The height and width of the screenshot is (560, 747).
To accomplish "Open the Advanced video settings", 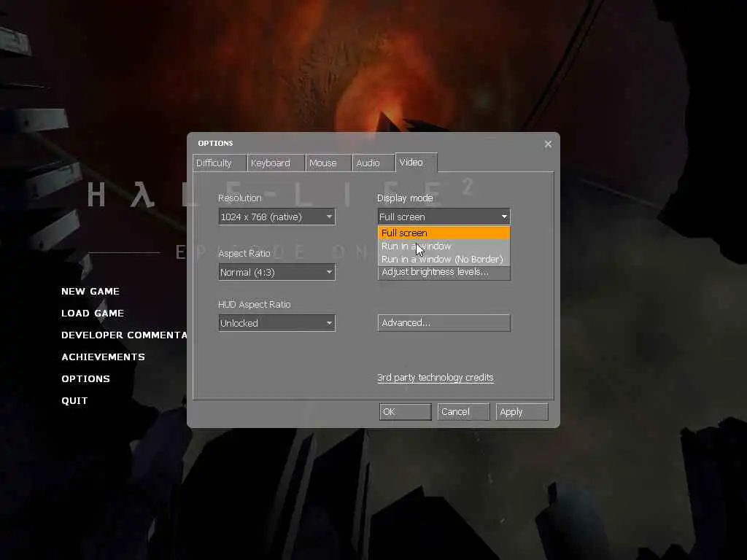I will coord(444,323).
